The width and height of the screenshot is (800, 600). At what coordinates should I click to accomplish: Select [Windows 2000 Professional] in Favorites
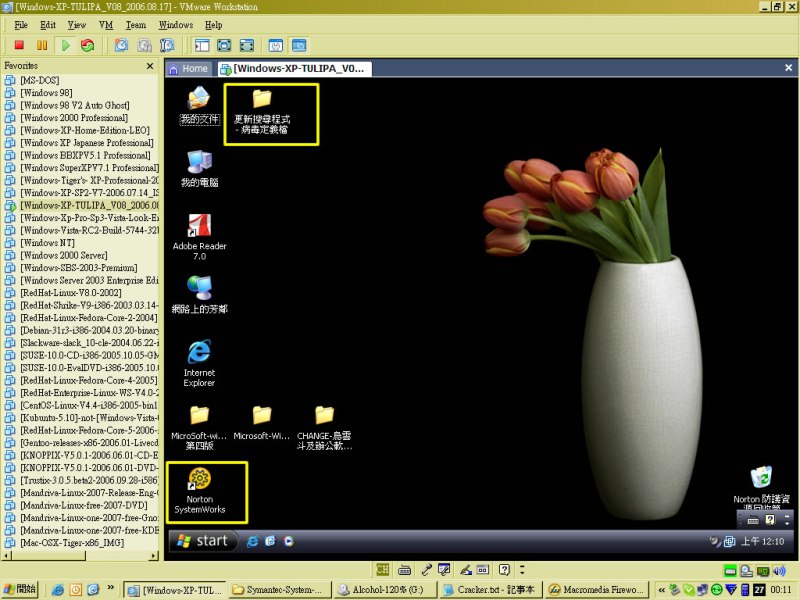[74, 117]
